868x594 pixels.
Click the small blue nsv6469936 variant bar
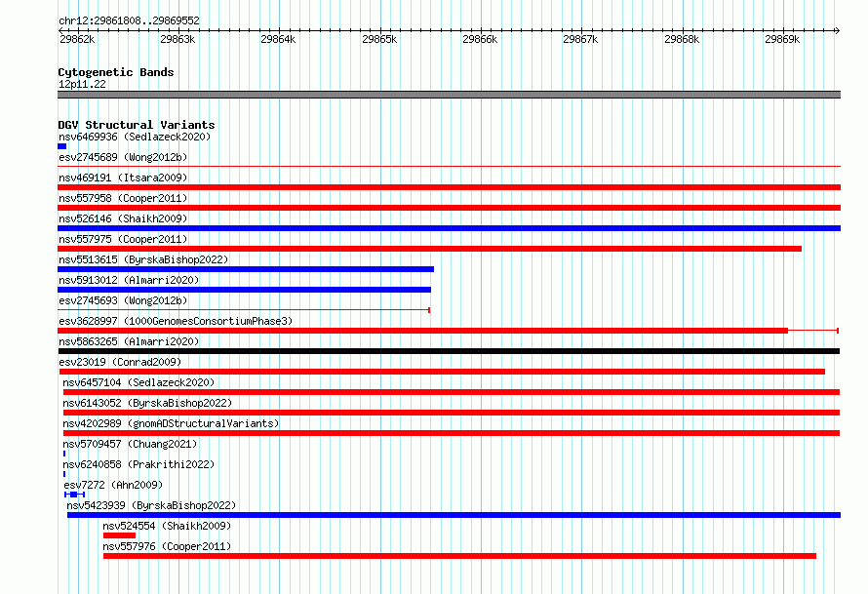[x=62, y=146]
